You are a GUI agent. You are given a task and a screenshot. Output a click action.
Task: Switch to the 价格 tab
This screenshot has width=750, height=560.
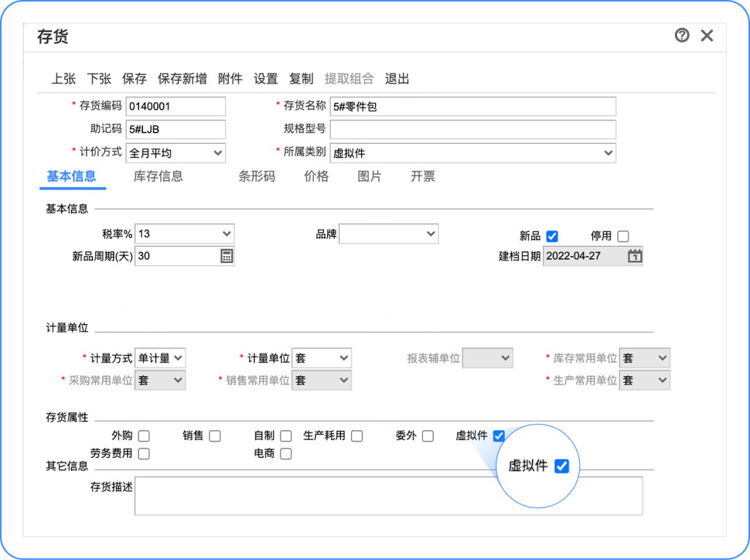(316, 177)
